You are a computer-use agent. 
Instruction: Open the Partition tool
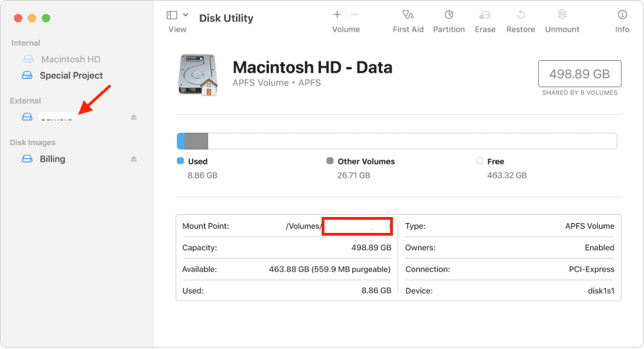click(x=448, y=15)
